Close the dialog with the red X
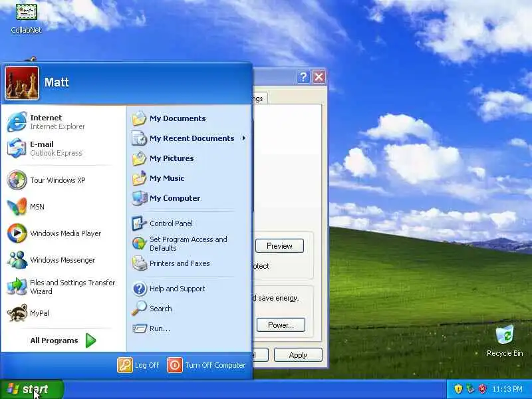The width and height of the screenshot is (532, 399). pyautogui.click(x=319, y=77)
